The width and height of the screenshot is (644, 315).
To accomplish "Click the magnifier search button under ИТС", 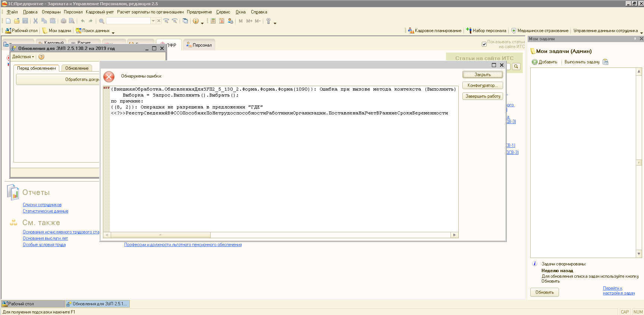I will [516, 66].
